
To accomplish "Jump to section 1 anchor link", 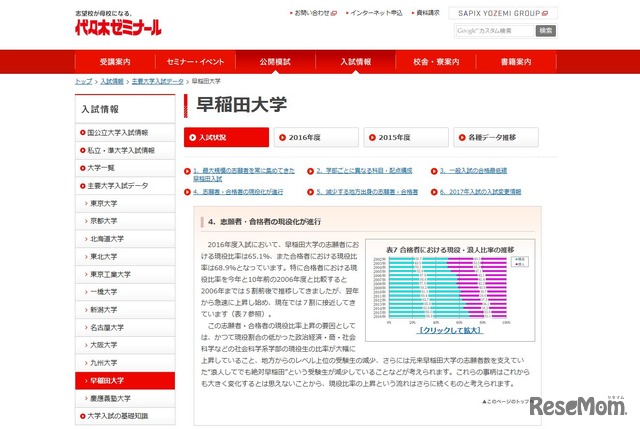I will tap(244, 174).
